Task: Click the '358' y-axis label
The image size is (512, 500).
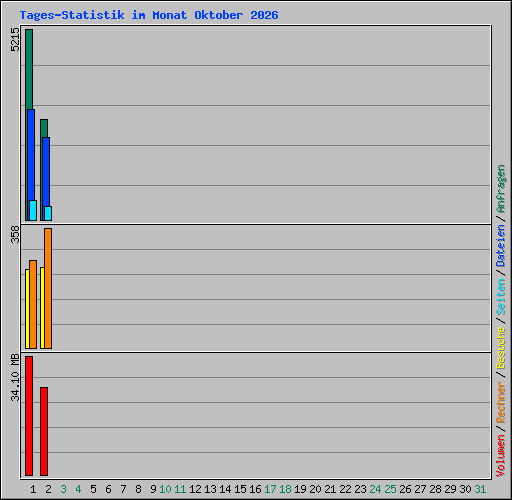Action: (15, 235)
